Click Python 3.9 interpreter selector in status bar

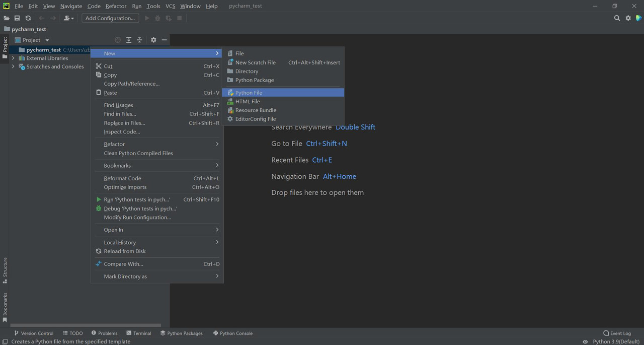tap(616, 341)
